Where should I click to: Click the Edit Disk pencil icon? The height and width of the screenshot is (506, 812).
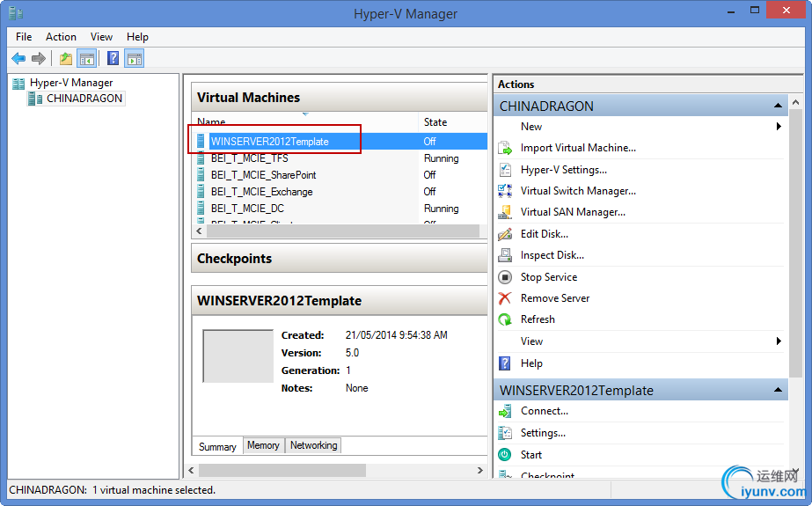505,234
